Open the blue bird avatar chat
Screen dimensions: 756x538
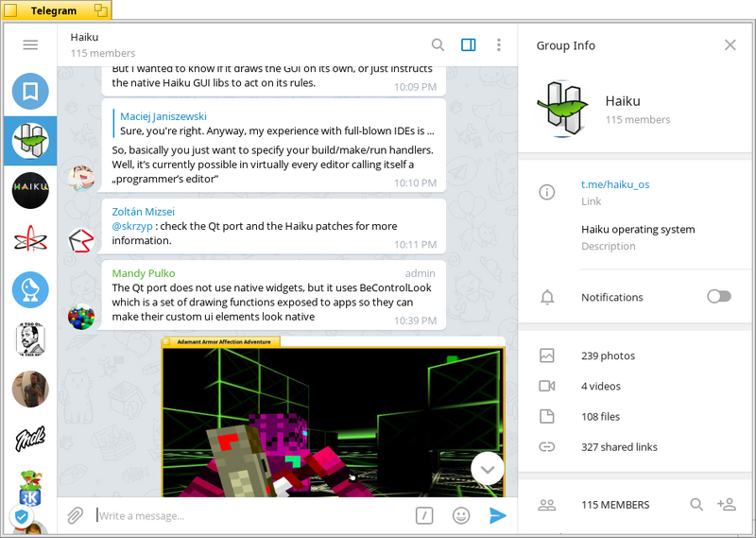[x=30, y=289]
